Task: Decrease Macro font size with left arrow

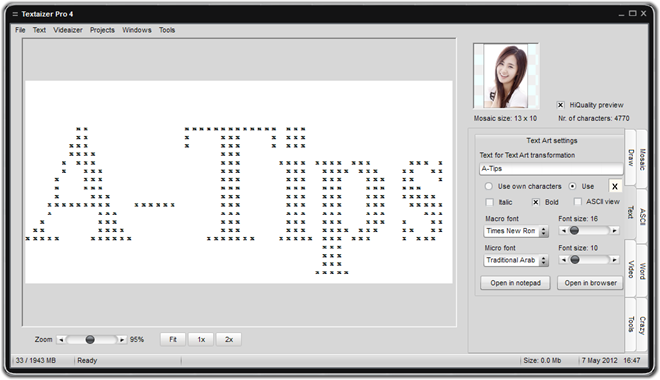Action: (564, 231)
